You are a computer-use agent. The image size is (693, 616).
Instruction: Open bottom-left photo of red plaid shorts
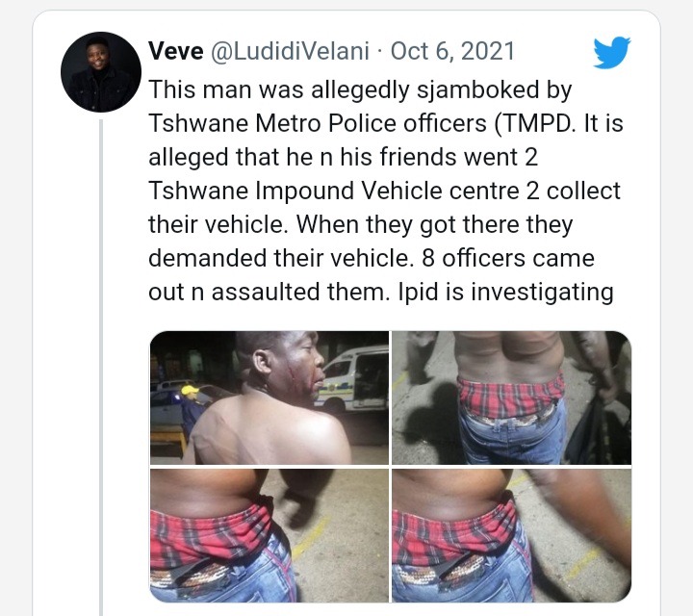point(269,535)
